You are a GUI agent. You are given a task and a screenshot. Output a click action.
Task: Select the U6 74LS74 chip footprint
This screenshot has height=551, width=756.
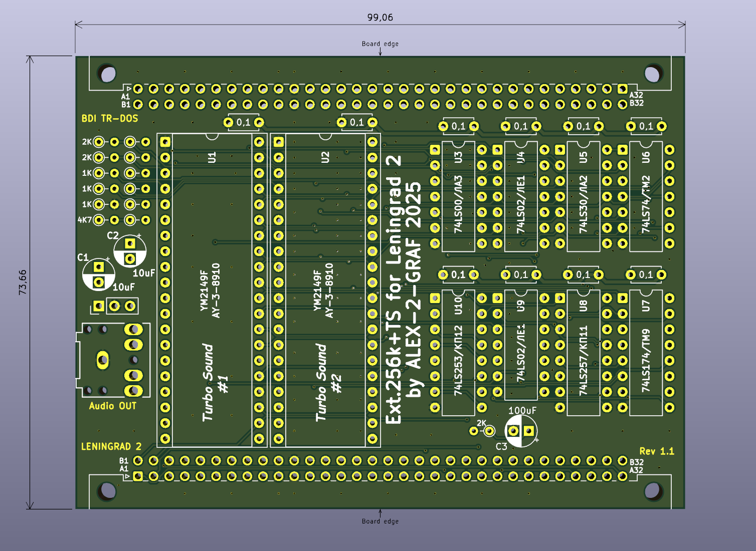click(646, 196)
